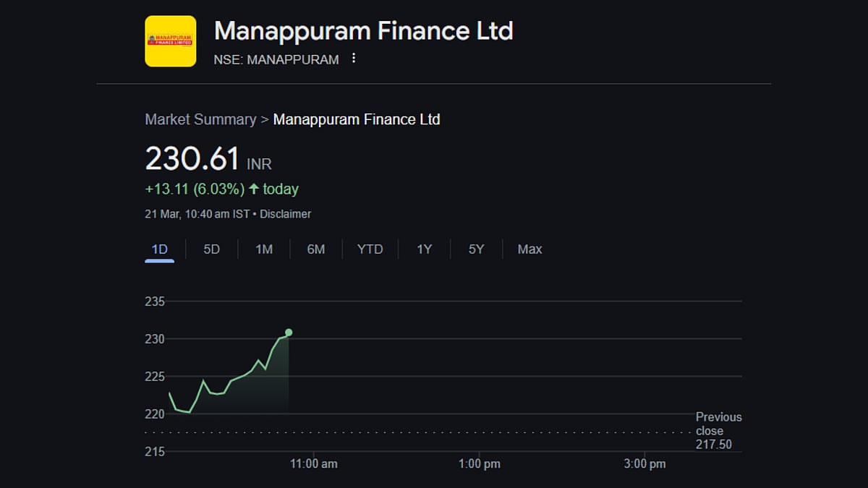This screenshot has height=488, width=868.
Task: Switch to the 5D chart range
Action: click(x=211, y=249)
